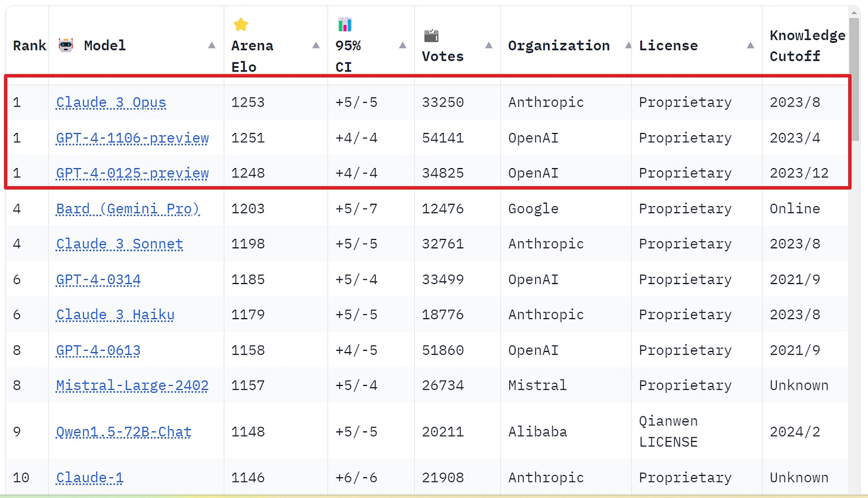
Task: Click votes count 32761
Action: click(x=443, y=244)
